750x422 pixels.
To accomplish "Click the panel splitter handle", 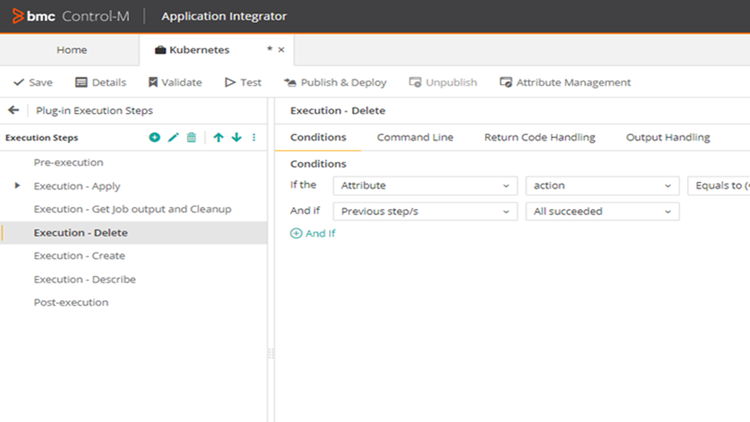I will (271, 353).
